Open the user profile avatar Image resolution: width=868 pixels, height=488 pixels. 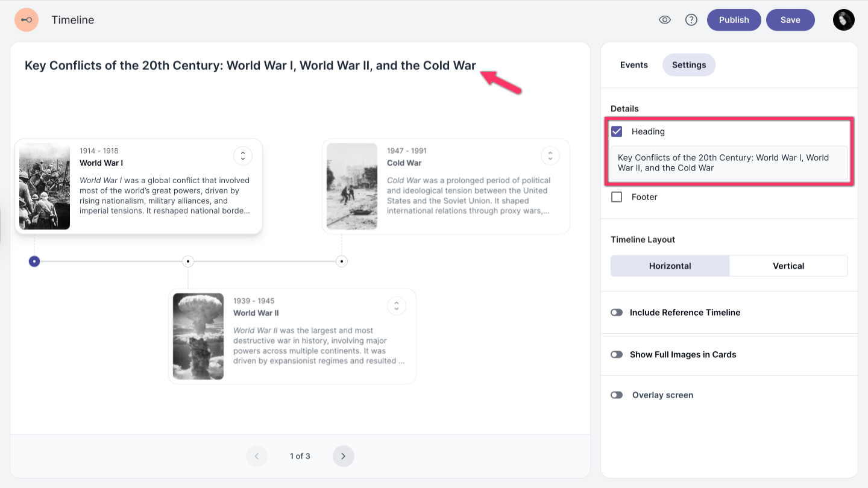pos(843,20)
